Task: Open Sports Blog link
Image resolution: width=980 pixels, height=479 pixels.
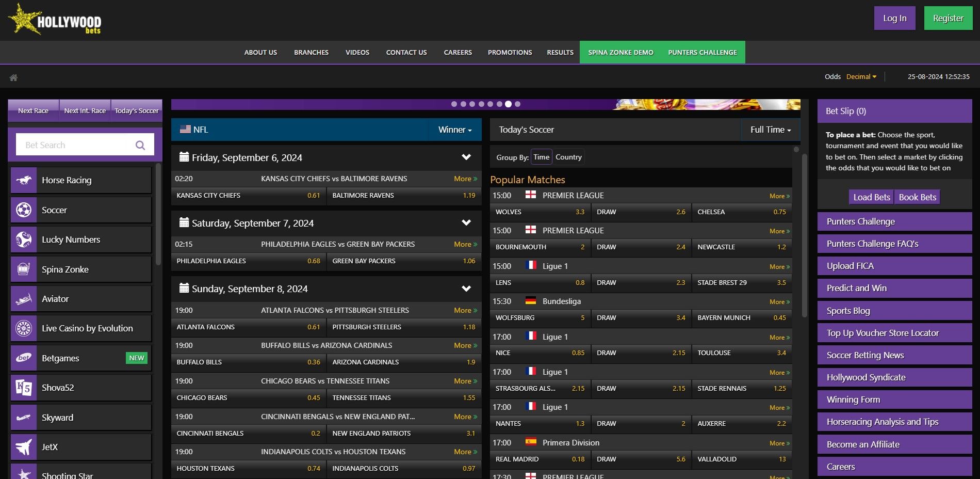Action: pos(894,311)
